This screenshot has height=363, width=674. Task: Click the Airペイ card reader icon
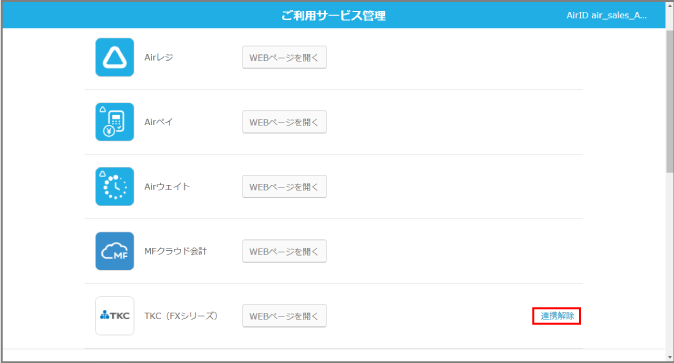pyautogui.click(x=115, y=122)
